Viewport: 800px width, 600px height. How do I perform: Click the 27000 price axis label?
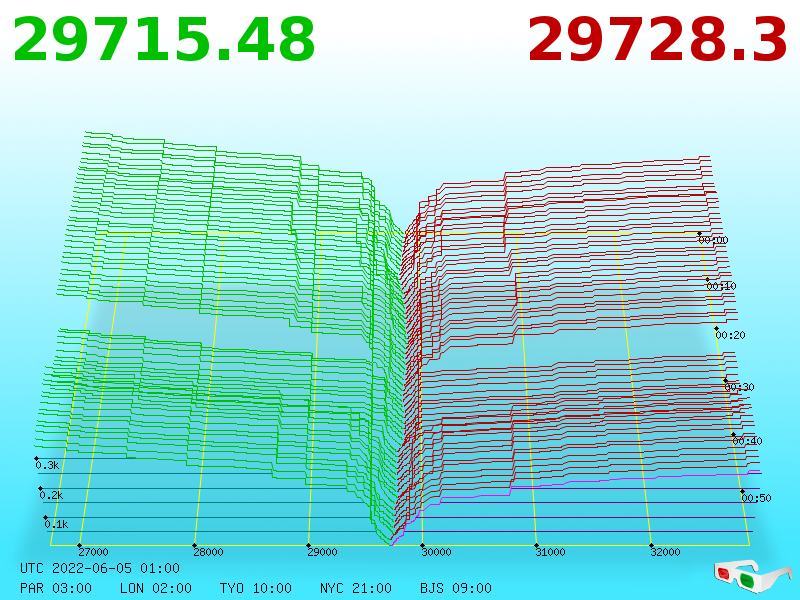(93, 552)
